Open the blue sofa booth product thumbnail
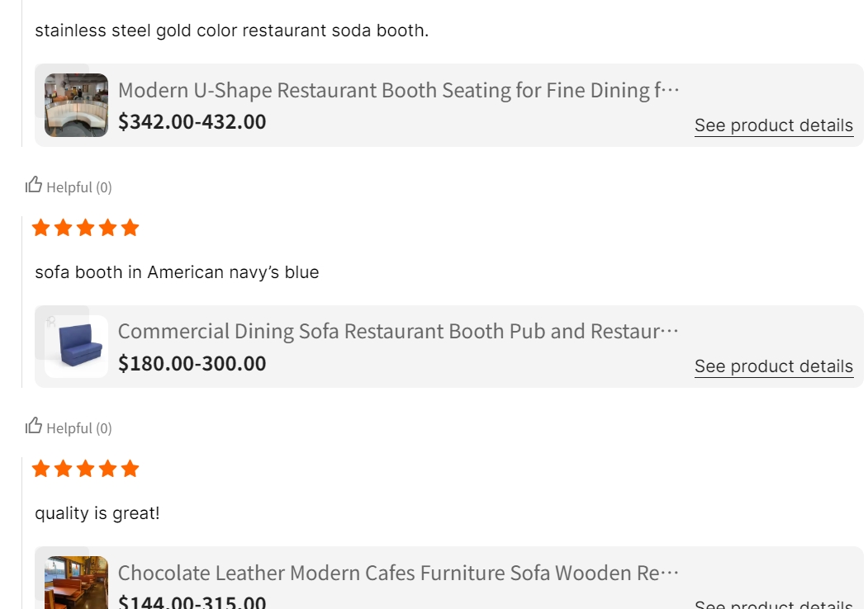Screen dimensions: 868x609 coord(76,347)
